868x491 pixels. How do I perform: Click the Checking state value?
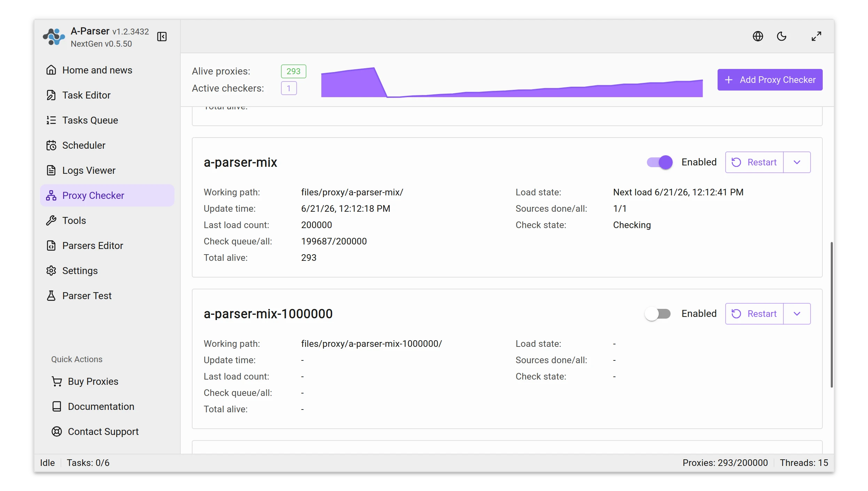(x=632, y=225)
